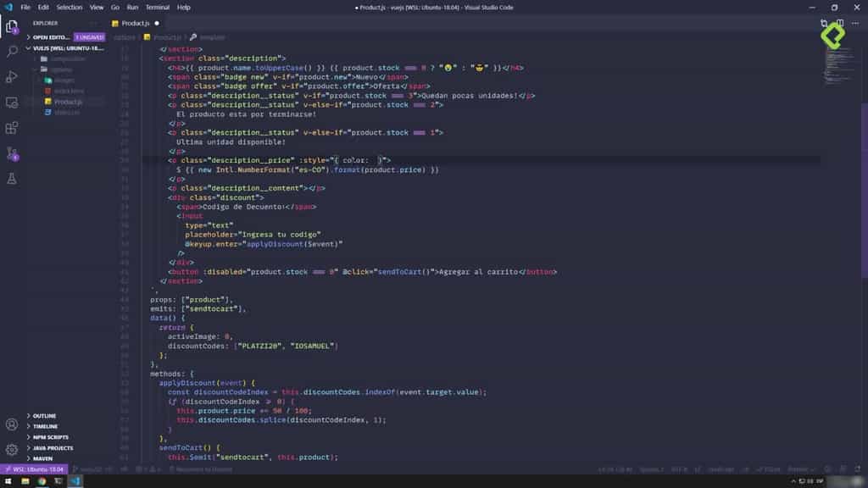Click the notifications bell in status bar

coord(859,469)
